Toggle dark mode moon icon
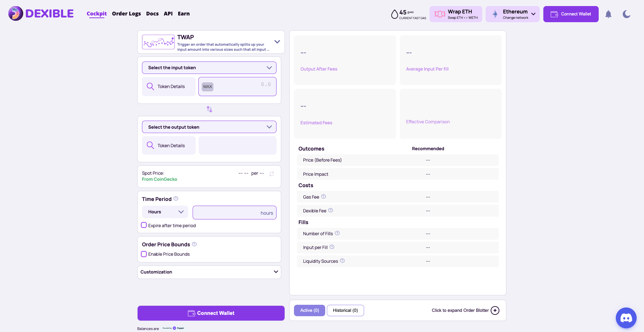 click(626, 14)
